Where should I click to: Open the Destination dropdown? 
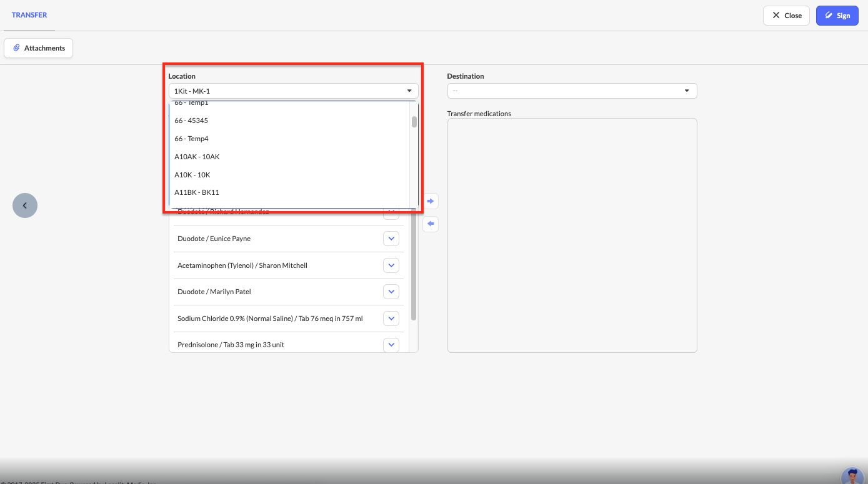pos(572,91)
